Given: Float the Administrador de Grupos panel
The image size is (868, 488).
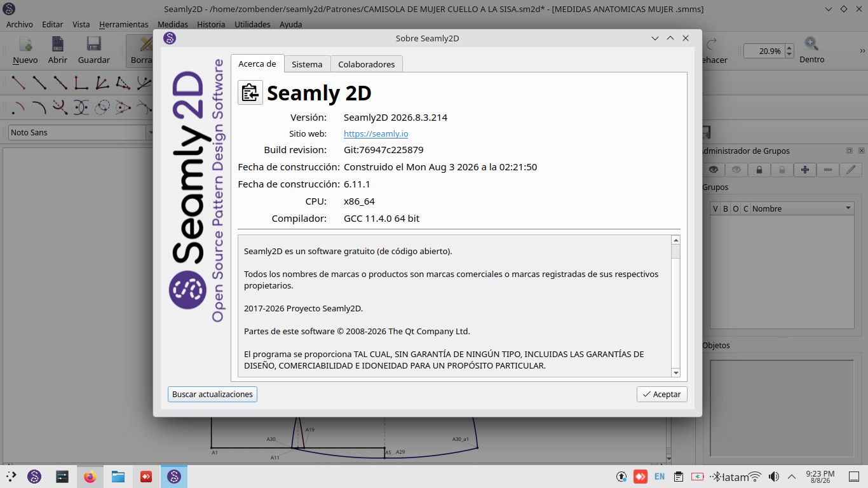Looking at the screenshot, I should click(850, 151).
